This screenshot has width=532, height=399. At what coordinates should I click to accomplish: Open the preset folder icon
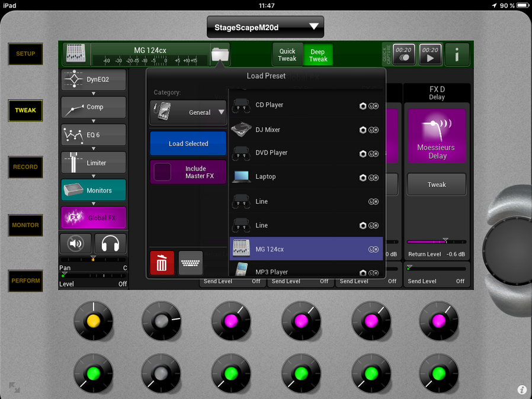(220, 54)
